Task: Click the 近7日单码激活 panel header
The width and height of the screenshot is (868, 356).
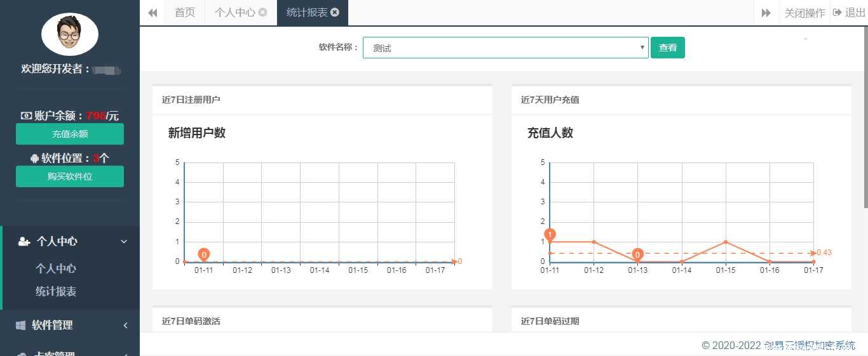Action: pos(322,320)
